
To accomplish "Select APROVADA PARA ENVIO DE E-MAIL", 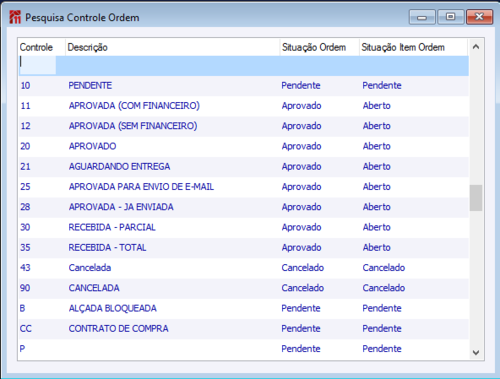I will 141,187.
